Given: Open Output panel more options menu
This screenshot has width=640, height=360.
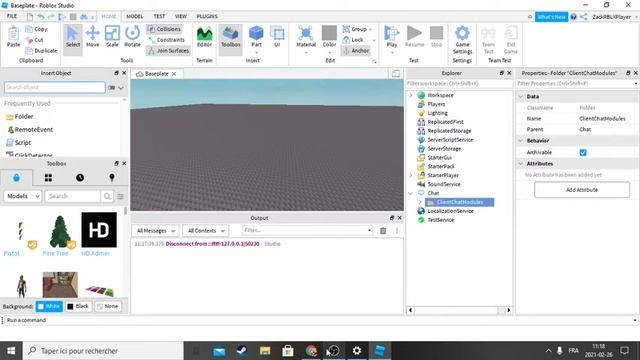Looking at the screenshot, I should click(397, 231).
